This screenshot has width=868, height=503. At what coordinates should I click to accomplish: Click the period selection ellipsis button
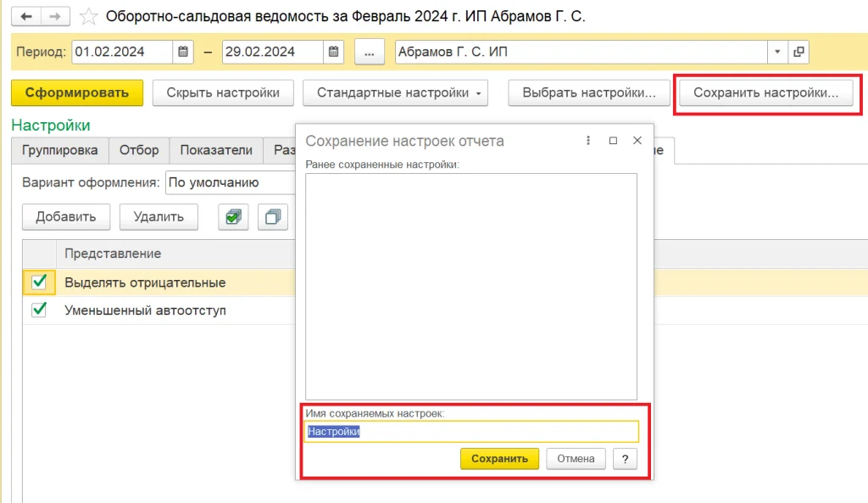pos(369,52)
